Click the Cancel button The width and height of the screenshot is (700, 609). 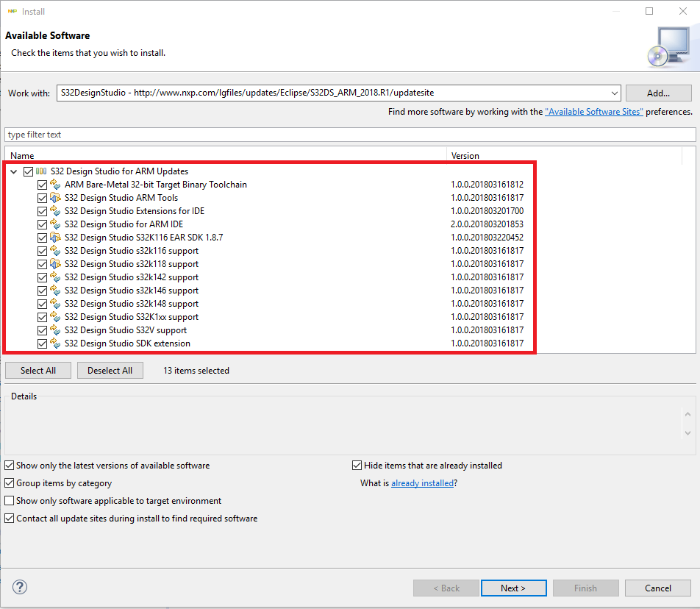pos(657,588)
